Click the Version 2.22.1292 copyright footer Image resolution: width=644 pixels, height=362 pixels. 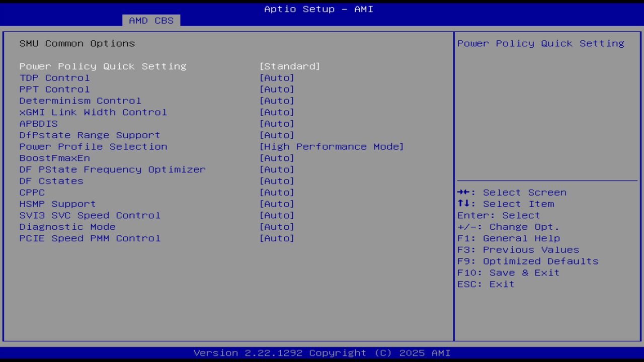point(322,353)
